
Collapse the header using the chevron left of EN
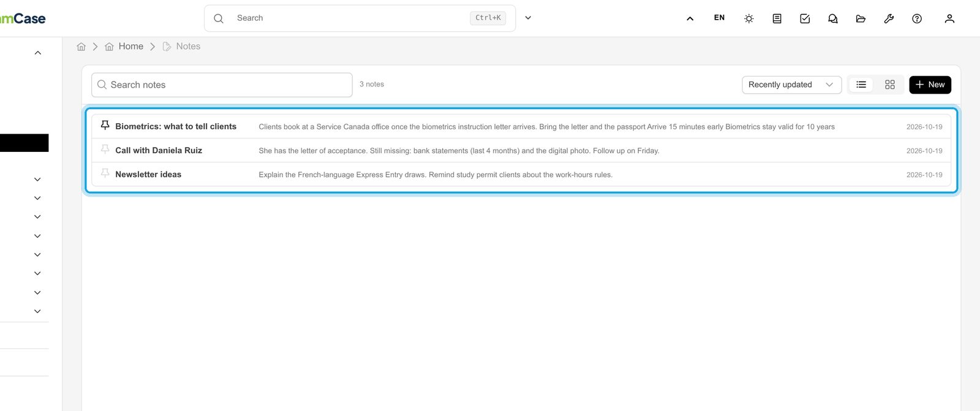[x=690, y=18]
